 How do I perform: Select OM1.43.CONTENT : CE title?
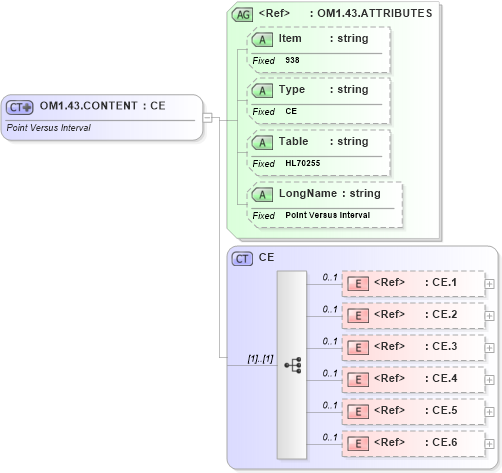(x=102, y=106)
